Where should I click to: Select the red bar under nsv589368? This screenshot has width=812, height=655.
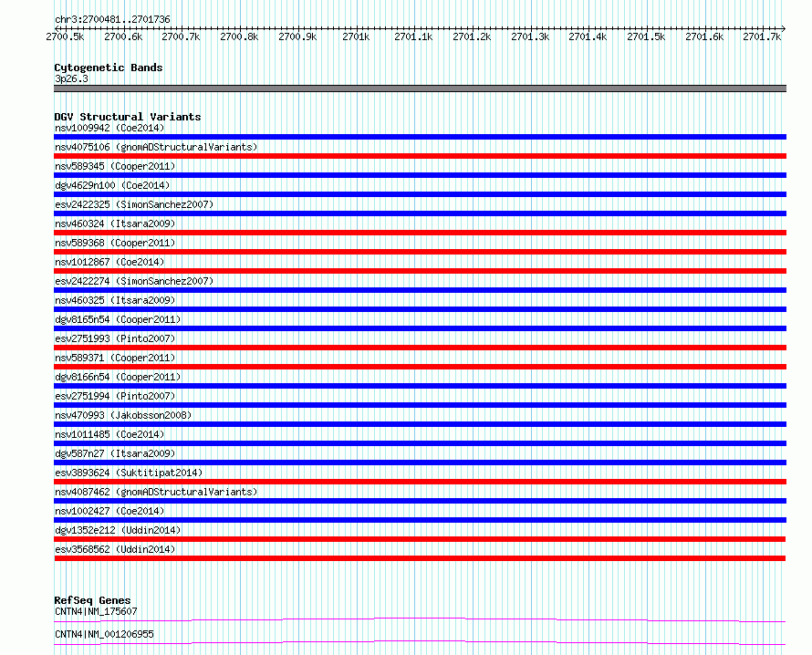coord(420,252)
